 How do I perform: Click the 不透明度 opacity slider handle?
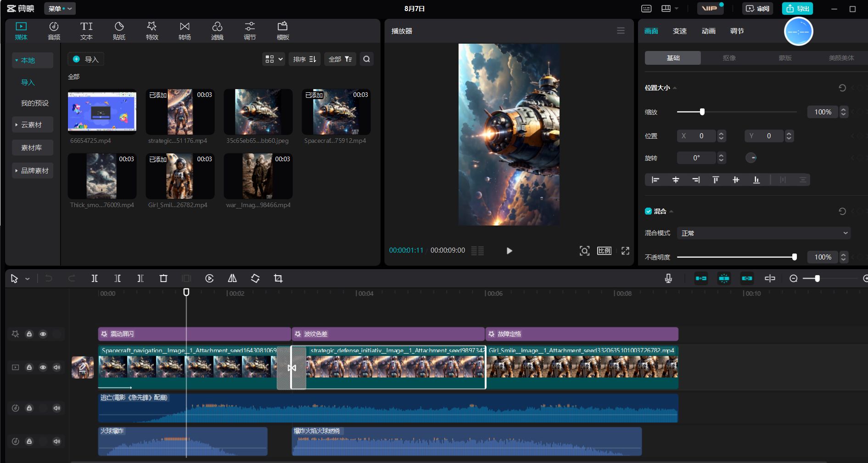794,257
